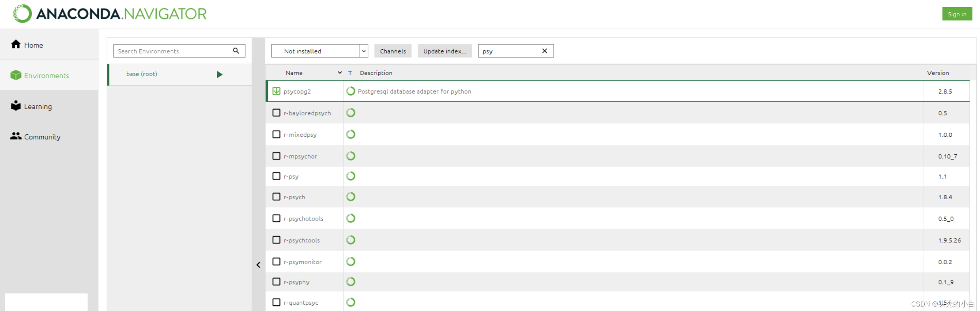Click version 2.8.5 of psycopg2
Viewport: 980px width, 311px height.
tap(945, 92)
